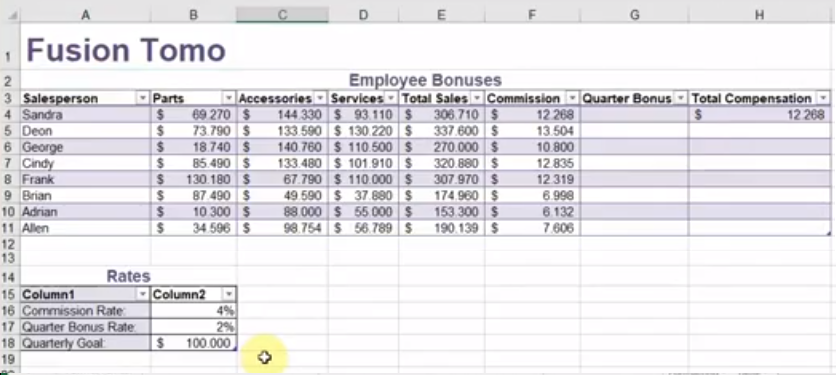This screenshot has height=375, width=836.
Task: Select row 11 header
Action: tap(10, 228)
